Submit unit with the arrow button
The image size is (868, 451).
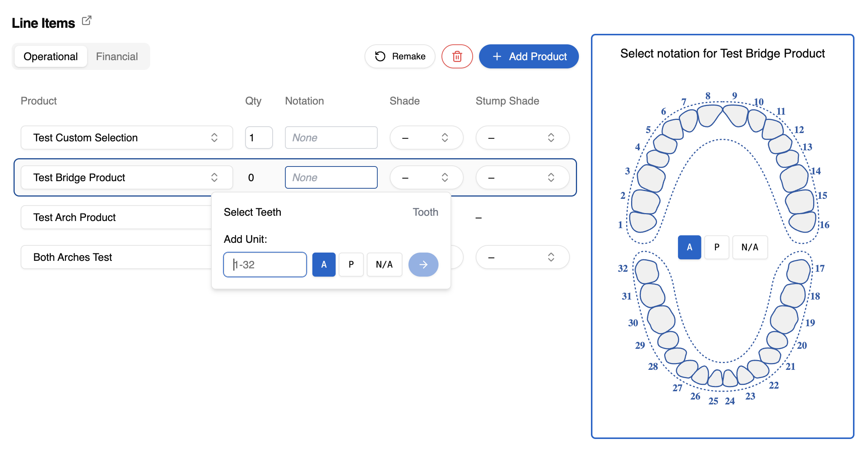click(423, 265)
